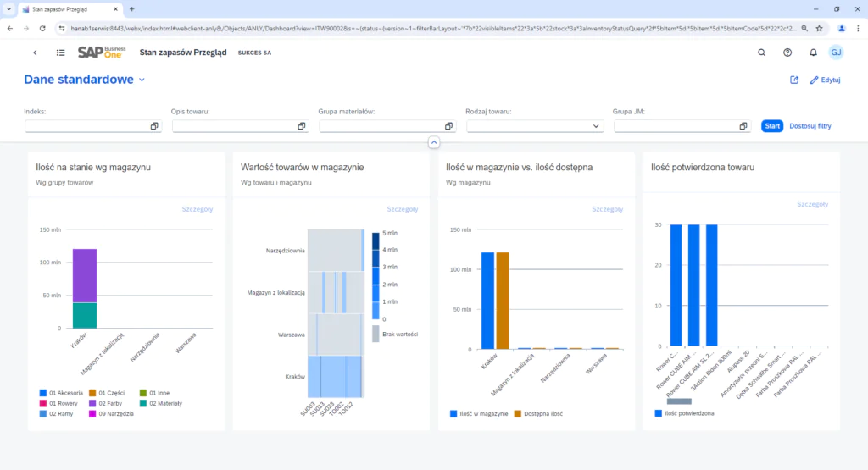Click the GJ user avatar
This screenshot has width=868, height=470.
836,53
